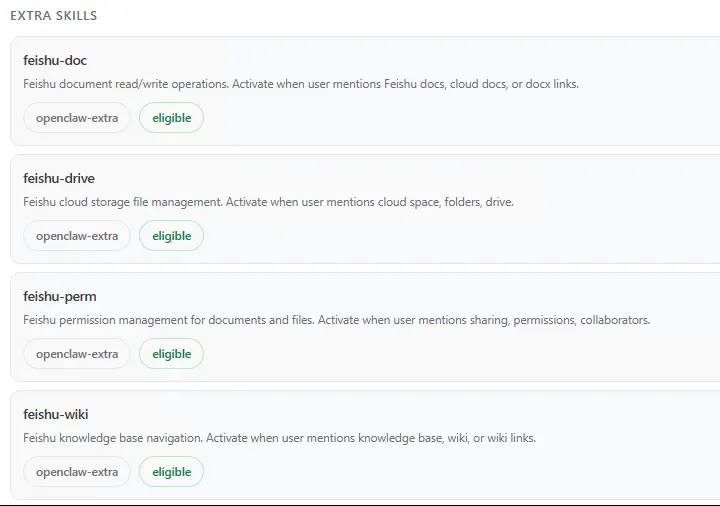This screenshot has width=720, height=506.
Task: Select the feishu-perm skill title
Action: (x=59, y=297)
